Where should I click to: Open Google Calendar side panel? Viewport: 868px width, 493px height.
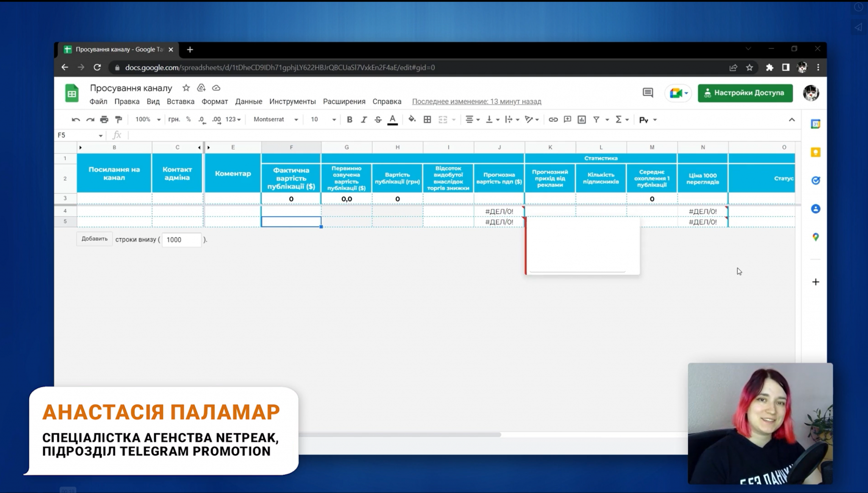[815, 124]
